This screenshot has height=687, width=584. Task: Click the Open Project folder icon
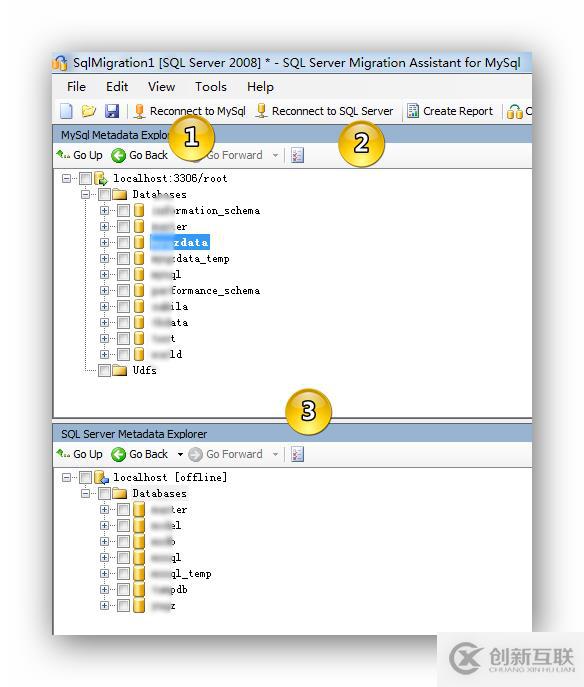tap(88, 111)
